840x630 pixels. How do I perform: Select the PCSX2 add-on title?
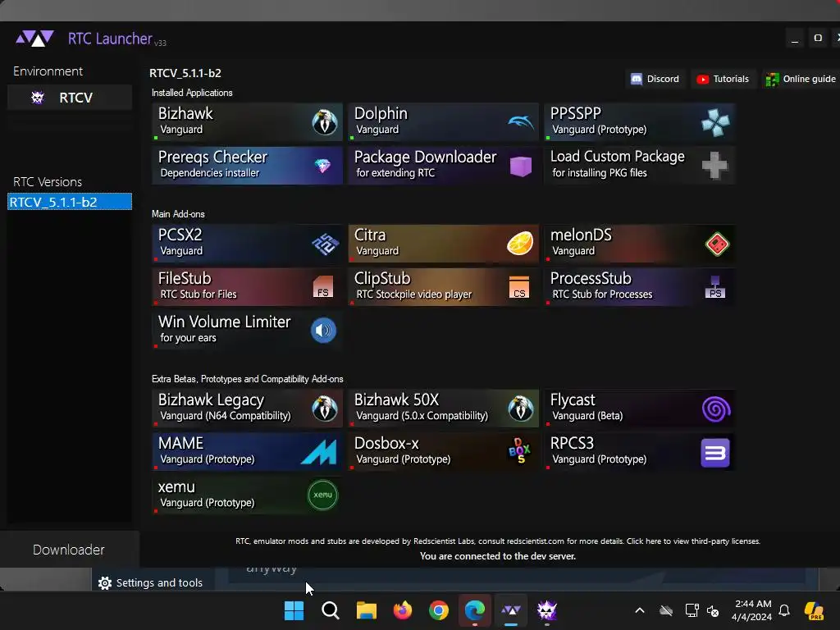click(x=180, y=235)
